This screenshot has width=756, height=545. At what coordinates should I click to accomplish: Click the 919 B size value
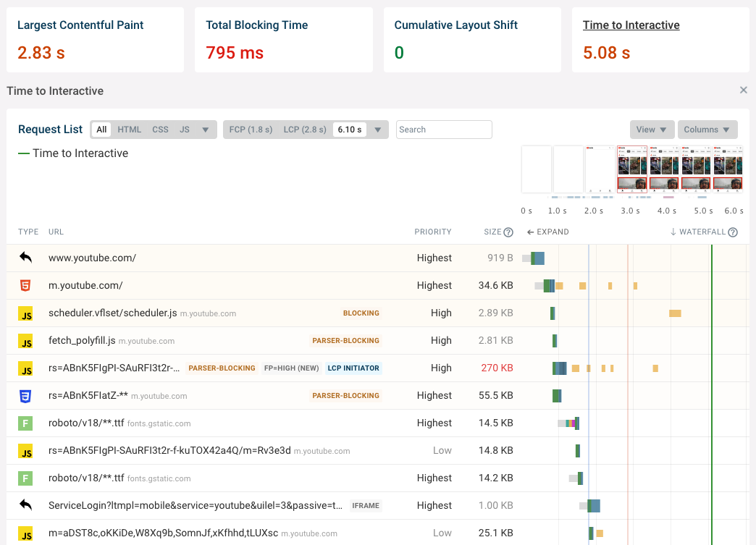[500, 258]
